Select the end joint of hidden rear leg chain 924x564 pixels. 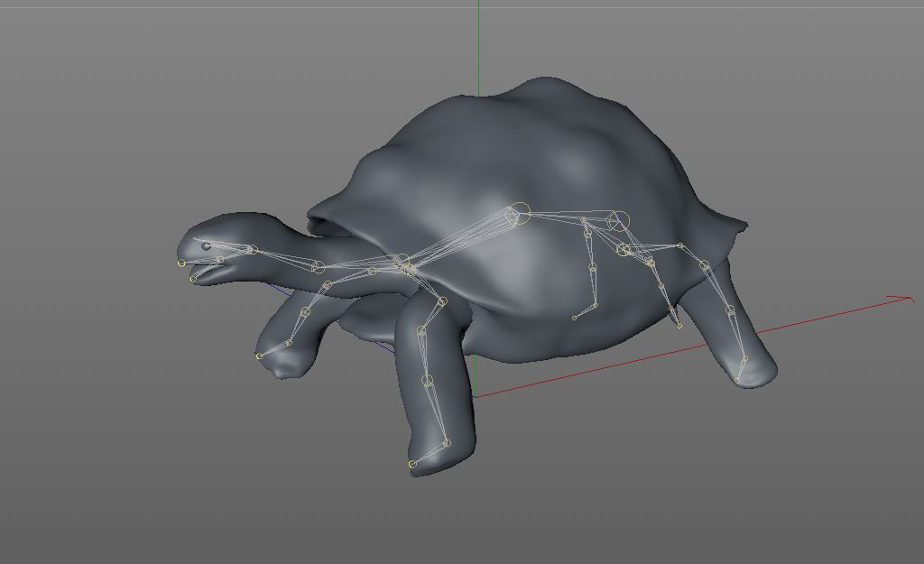[x=575, y=318]
